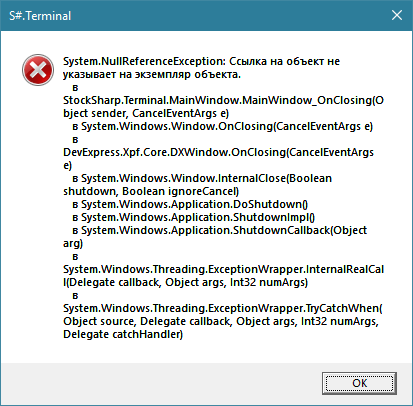The height and width of the screenshot is (406, 413).
Task: Click the DevExpress.Xpf.Core.DXWindow.OnClosing line
Action: [x=218, y=152]
